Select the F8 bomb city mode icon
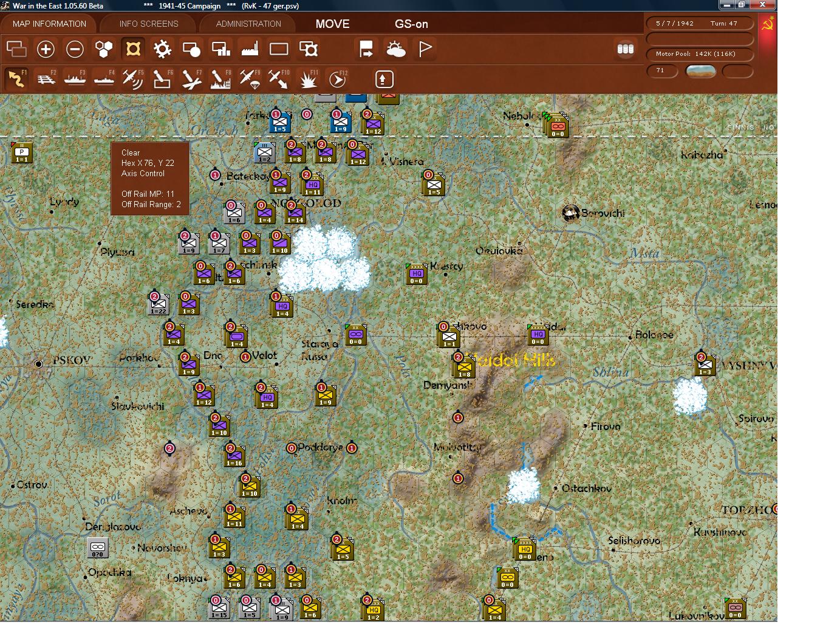 pyautogui.click(x=220, y=79)
